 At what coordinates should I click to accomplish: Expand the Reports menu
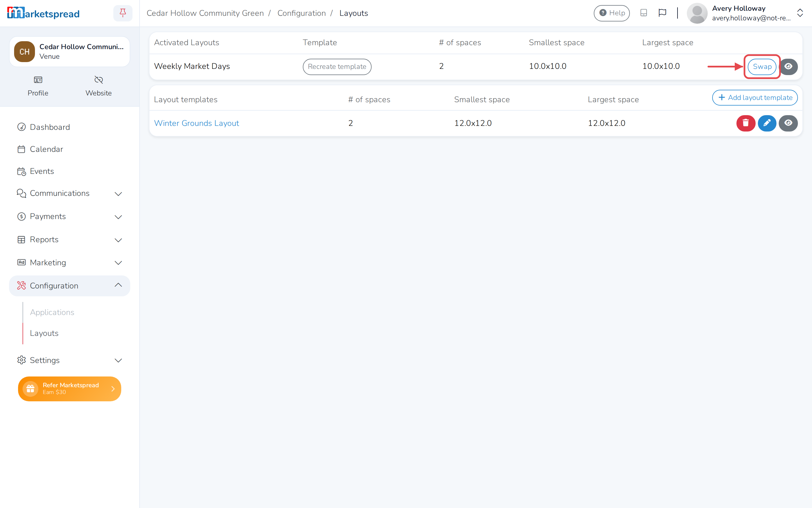[69, 240]
